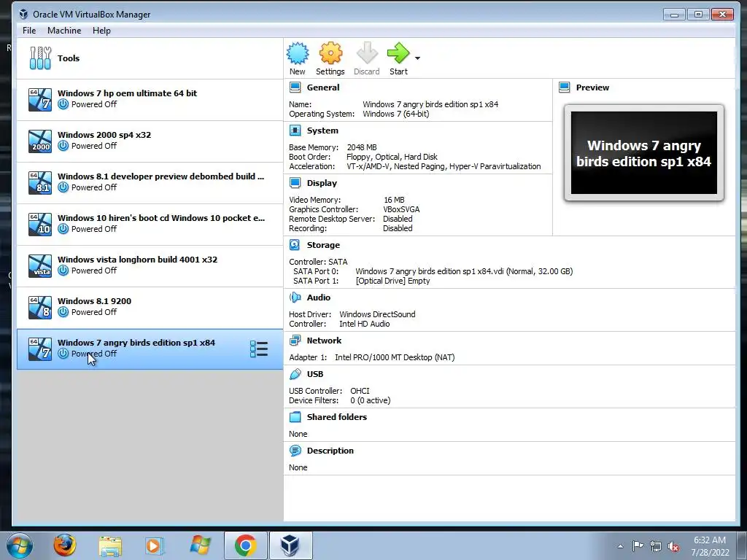Open Settings gear in toolbar
This screenshot has width=747, height=560.
coord(330,53)
